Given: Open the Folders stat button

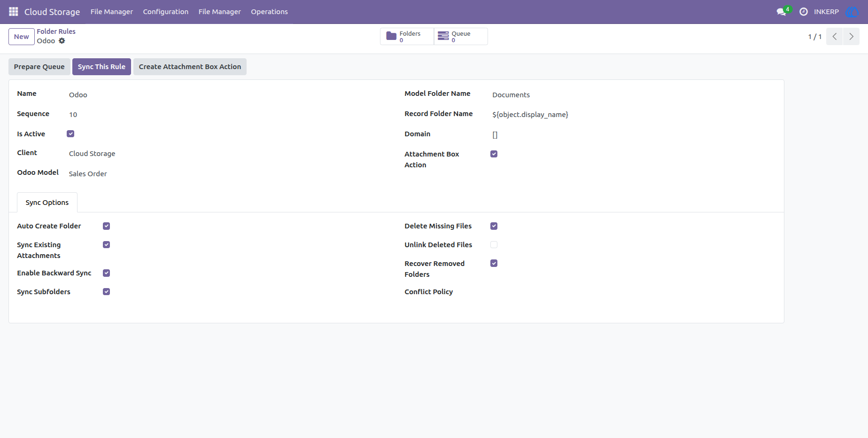Looking at the screenshot, I should pyautogui.click(x=407, y=36).
